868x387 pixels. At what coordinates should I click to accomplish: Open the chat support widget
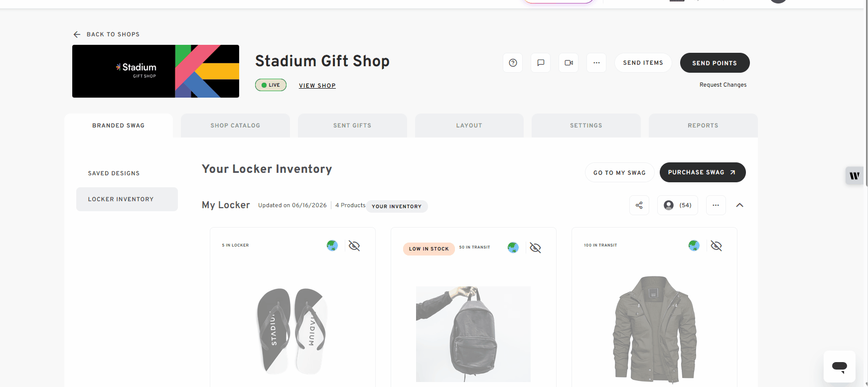coord(840,367)
